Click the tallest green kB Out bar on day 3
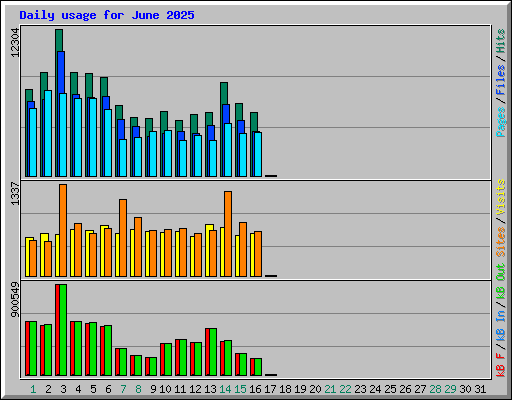Viewport: 512px width, 400px height. 63,330
